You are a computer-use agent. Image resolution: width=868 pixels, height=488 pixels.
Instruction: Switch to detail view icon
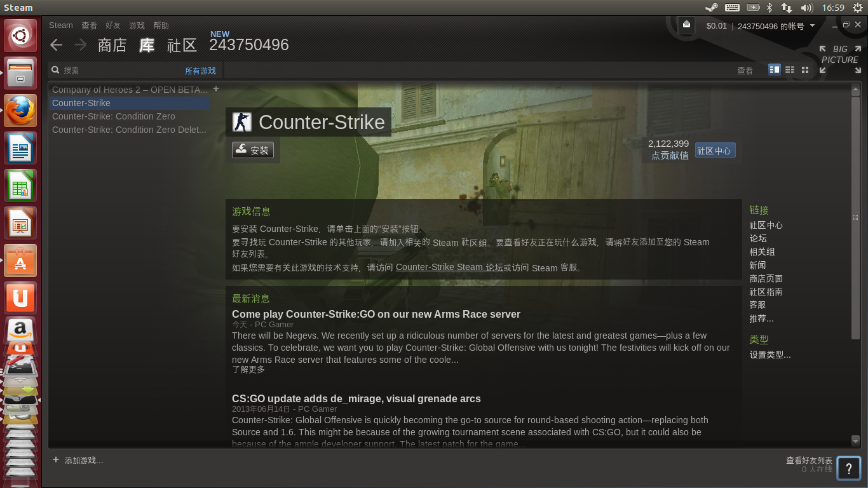[x=774, y=69]
